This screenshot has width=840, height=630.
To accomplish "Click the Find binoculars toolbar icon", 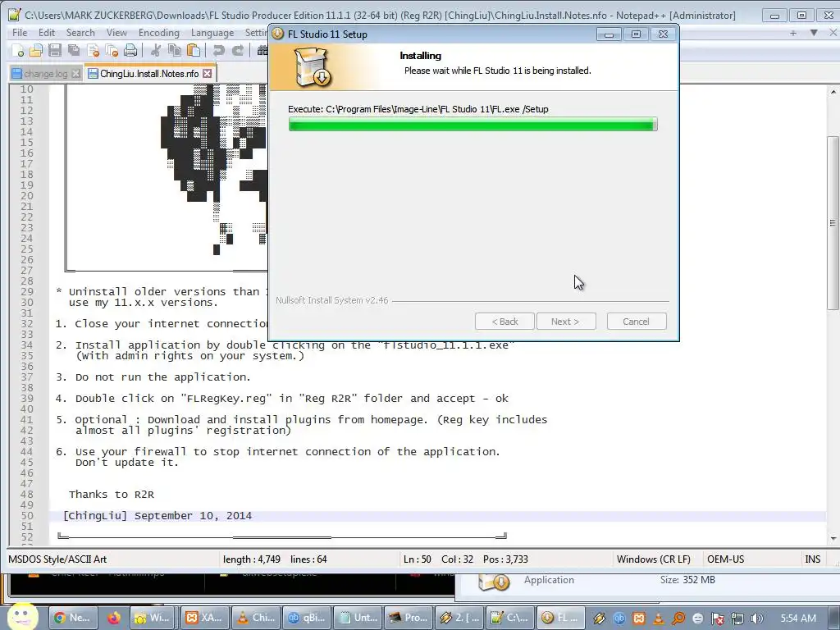I will pos(262,51).
